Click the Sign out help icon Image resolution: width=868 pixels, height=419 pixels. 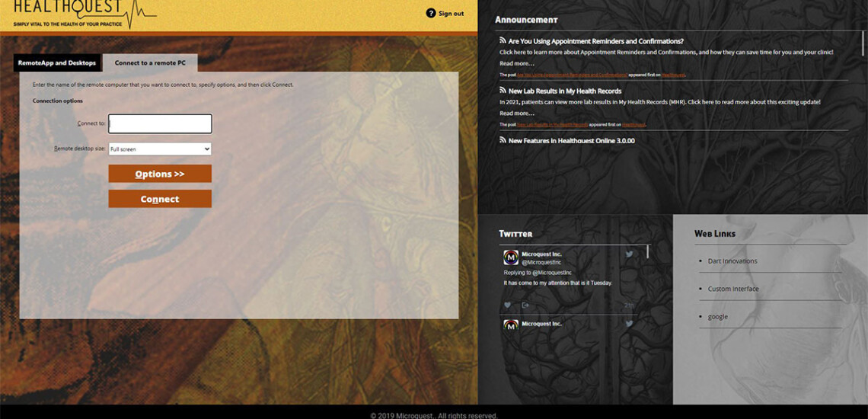point(431,13)
